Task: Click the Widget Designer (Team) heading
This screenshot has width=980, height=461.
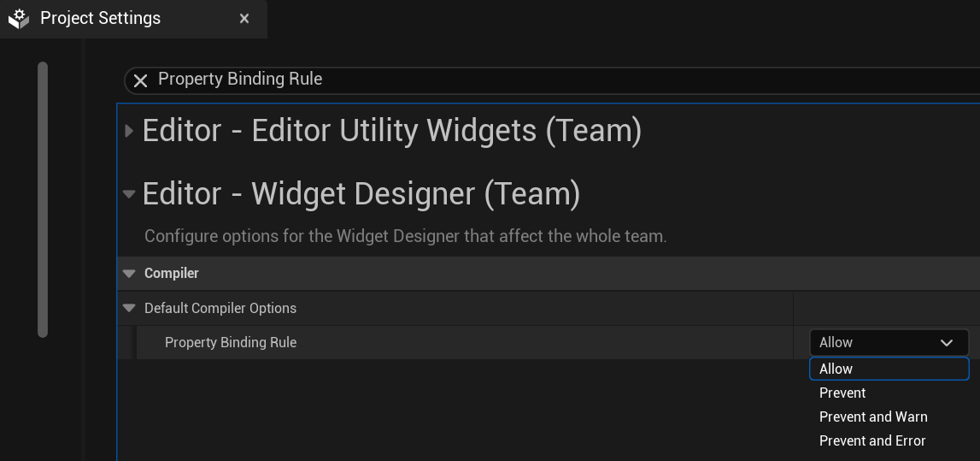Action: (361, 194)
